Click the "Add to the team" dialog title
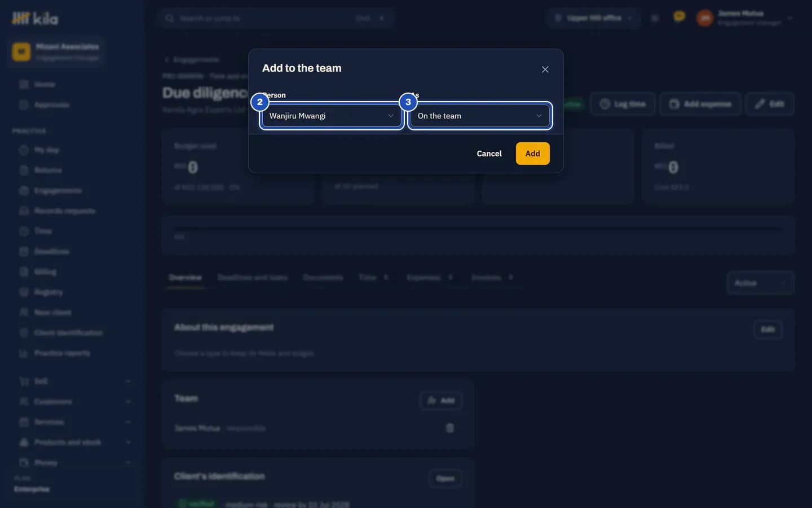The width and height of the screenshot is (812, 508). coord(302,68)
